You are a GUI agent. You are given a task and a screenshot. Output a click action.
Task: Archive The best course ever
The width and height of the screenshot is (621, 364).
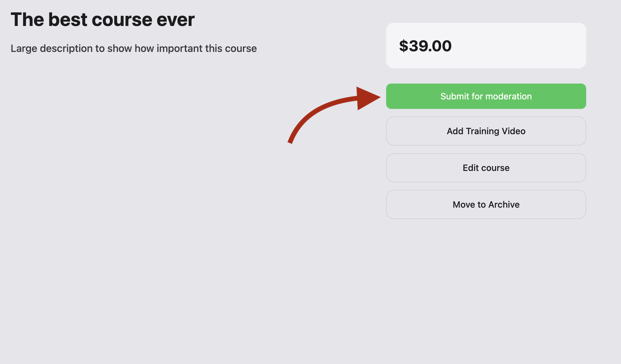point(486,204)
